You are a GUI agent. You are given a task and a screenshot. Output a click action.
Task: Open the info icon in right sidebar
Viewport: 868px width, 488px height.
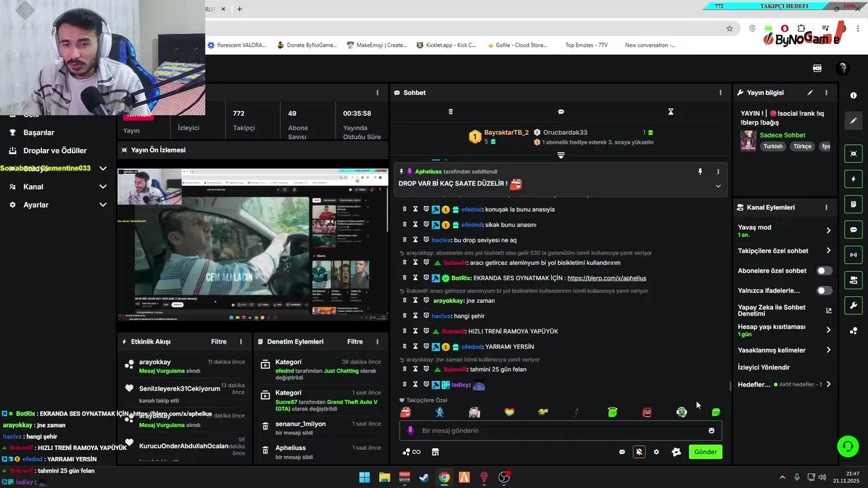coord(853,96)
